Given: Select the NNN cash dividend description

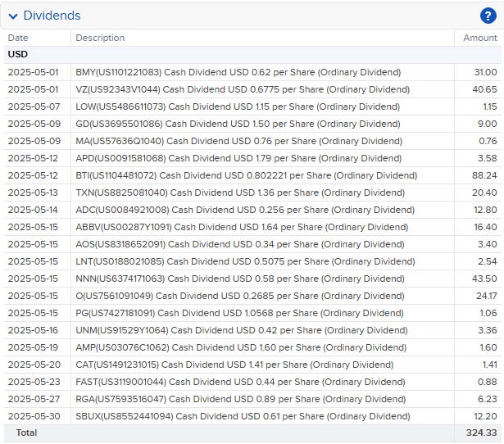Looking at the screenshot, I should (x=240, y=279).
